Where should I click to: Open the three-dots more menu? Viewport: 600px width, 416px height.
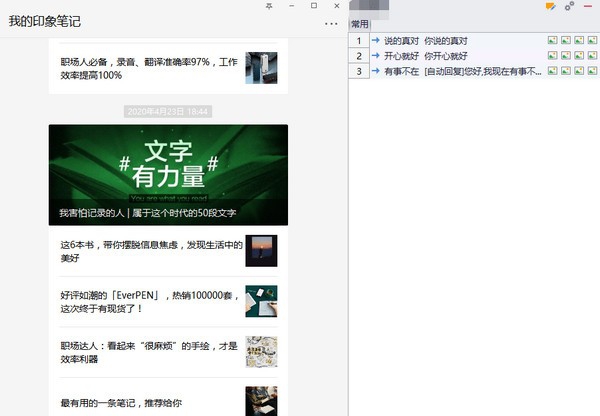tap(331, 24)
